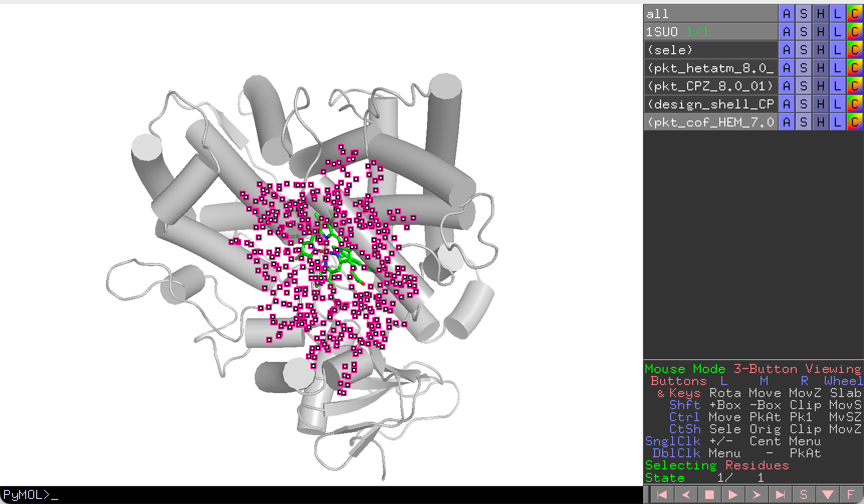Play the movie with play button
The image size is (864, 504).
tap(733, 494)
